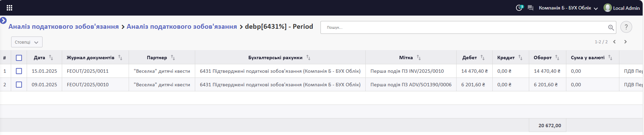Image resolution: width=644 pixels, height=135 pixels.
Task: Open the activities clock icon
Action: (x=519, y=8)
